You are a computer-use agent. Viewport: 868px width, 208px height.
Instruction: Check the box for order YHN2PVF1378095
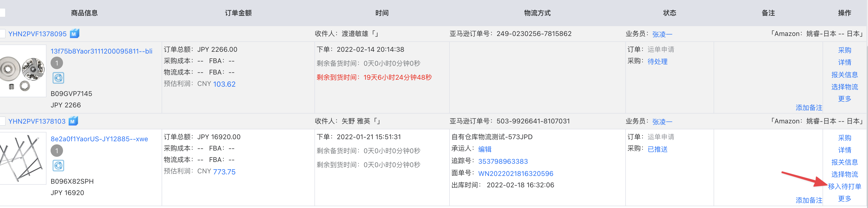pyautogui.click(x=2, y=34)
